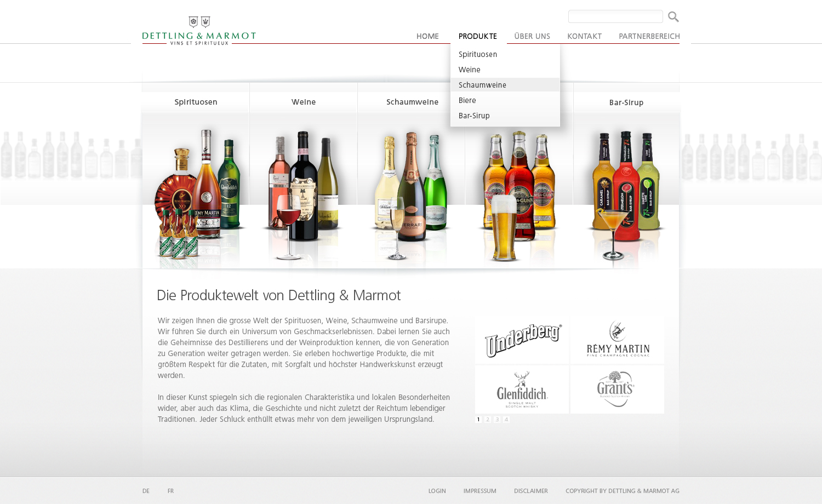Open the Rémy Martin brand logo
822x504 pixels.
tap(617, 340)
